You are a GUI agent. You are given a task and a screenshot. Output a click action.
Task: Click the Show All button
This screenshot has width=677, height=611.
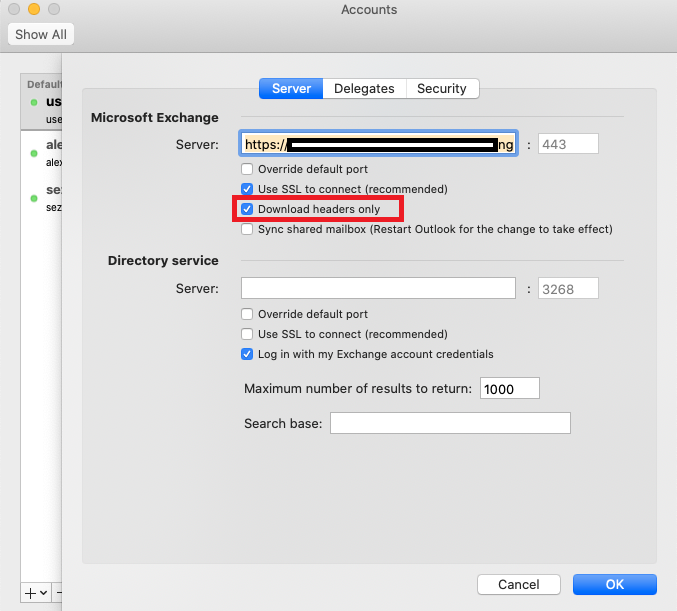[41, 34]
